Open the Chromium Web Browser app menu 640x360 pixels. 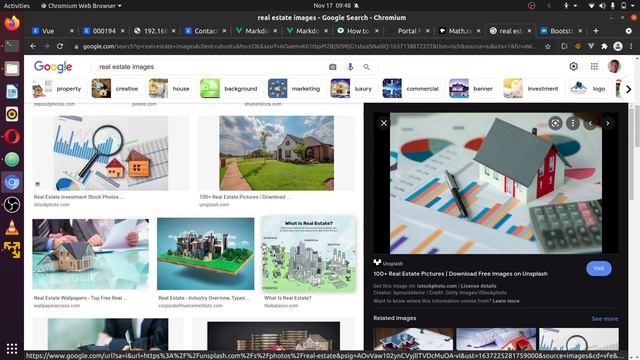click(81, 6)
